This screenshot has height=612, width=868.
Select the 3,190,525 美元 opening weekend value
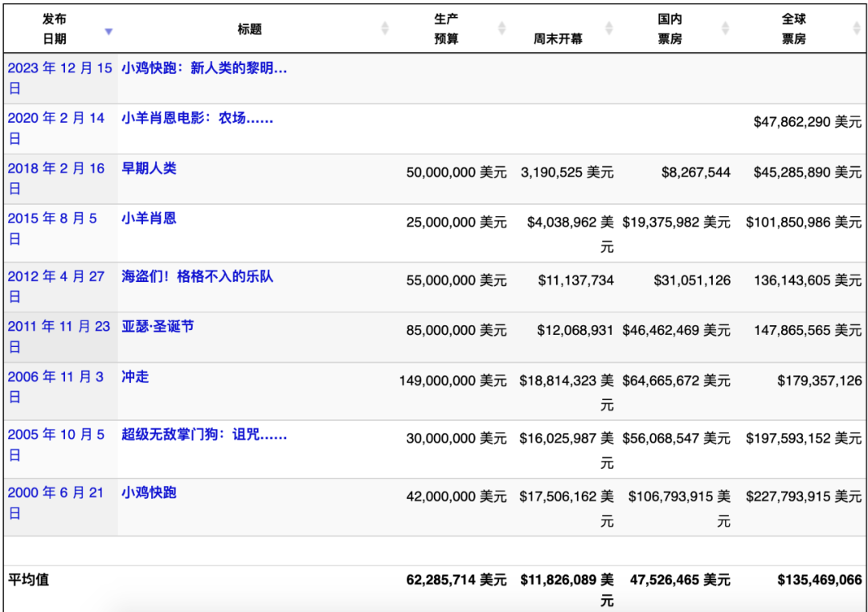567,172
